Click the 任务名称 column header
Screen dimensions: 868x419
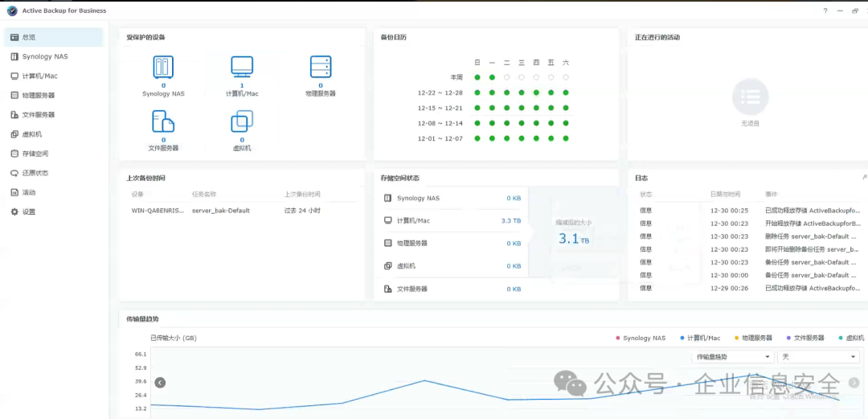click(203, 195)
